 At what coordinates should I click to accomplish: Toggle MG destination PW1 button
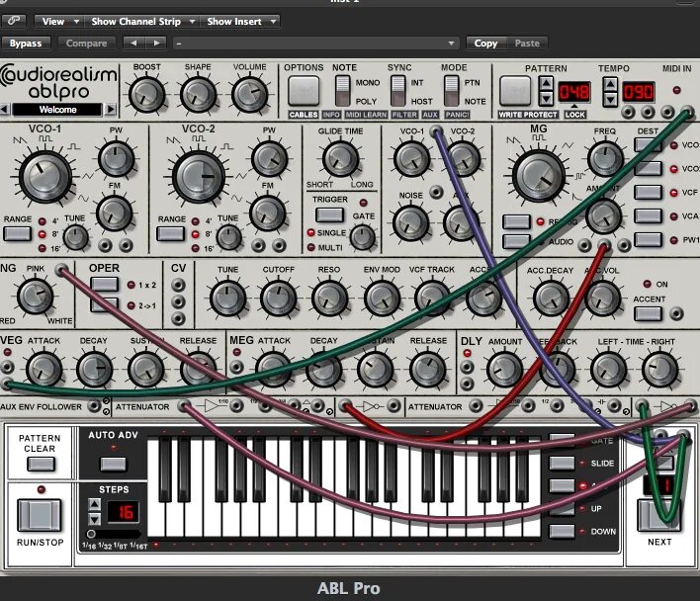649,239
